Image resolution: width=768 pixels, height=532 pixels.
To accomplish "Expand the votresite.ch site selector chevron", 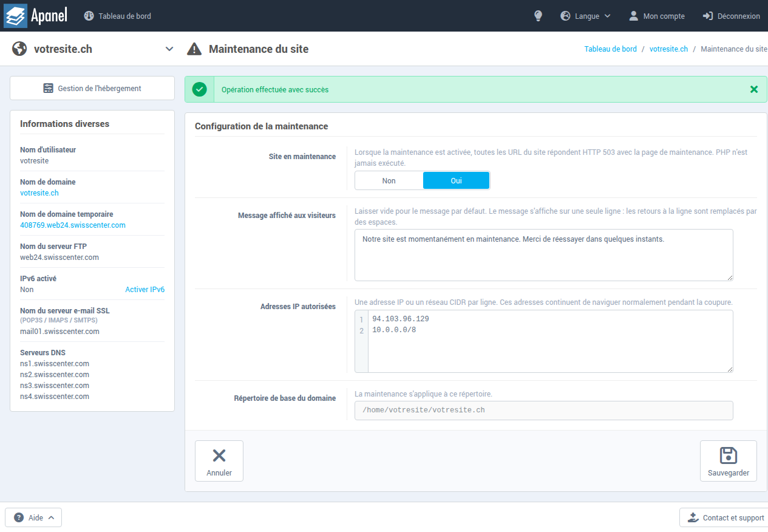I will click(169, 49).
